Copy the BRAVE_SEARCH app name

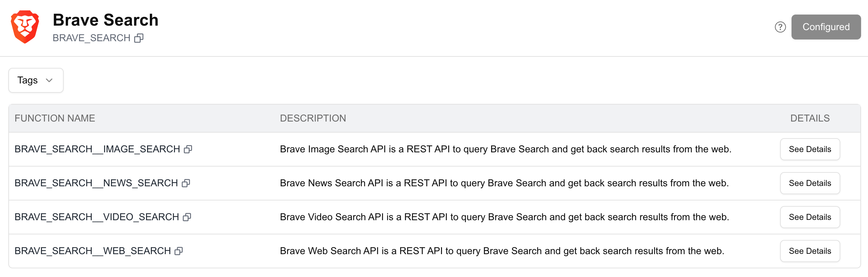139,38
